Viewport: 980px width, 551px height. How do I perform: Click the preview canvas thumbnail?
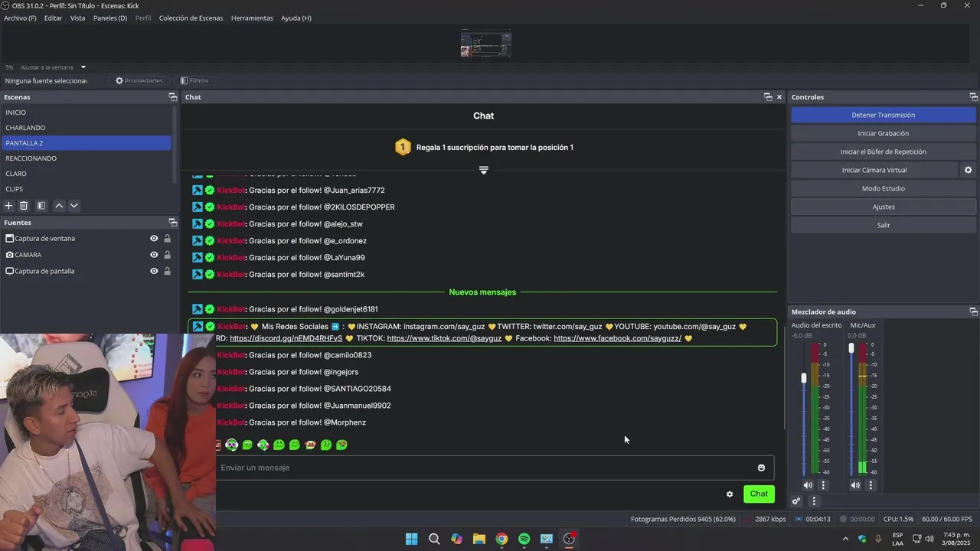485,44
